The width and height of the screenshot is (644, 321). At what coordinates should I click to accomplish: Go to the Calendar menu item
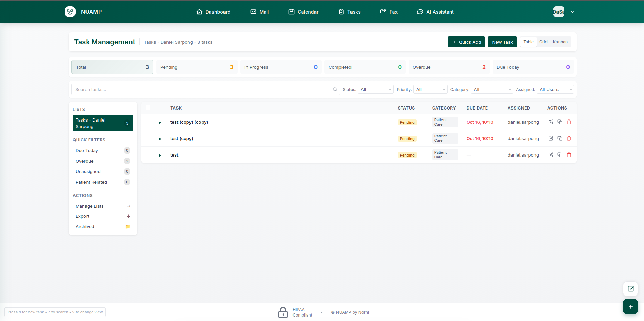coord(303,12)
